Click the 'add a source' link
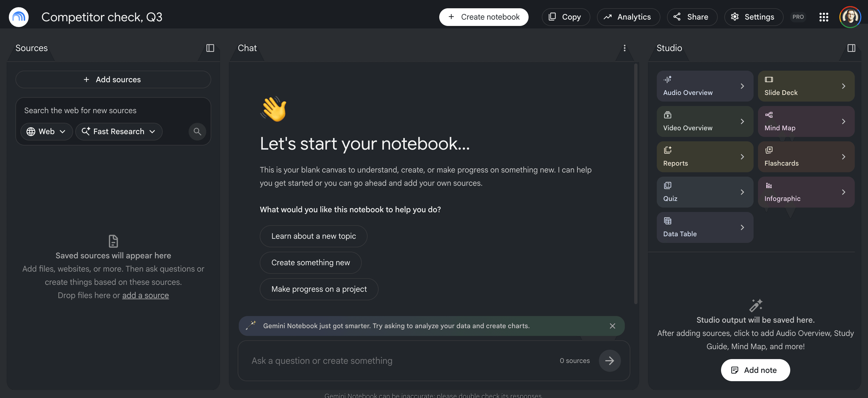Image resolution: width=868 pixels, height=398 pixels. pos(146,295)
